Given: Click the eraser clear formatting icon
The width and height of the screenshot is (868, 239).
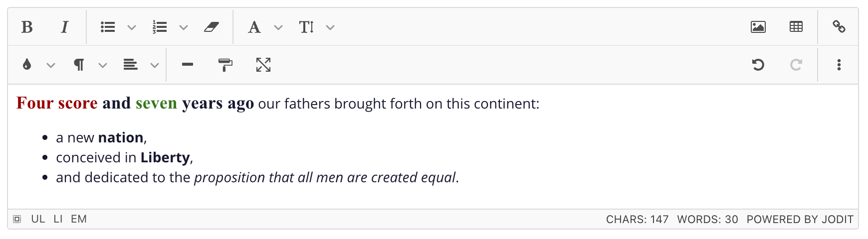Looking at the screenshot, I should pos(212,27).
